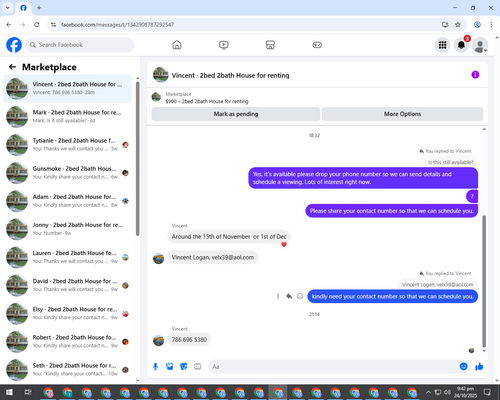Send a thumbs-up like

(479, 367)
